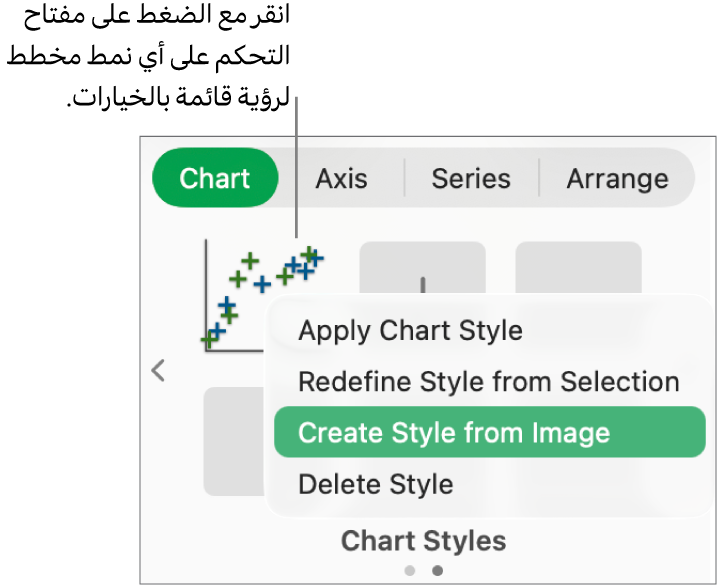Choose Delete Style in the context menu
Image resolution: width=718 pixels, height=585 pixels.
pos(376,484)
